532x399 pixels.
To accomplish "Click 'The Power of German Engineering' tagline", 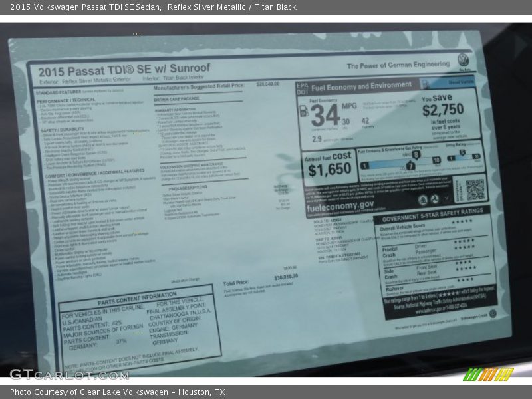I will point(398,65).
